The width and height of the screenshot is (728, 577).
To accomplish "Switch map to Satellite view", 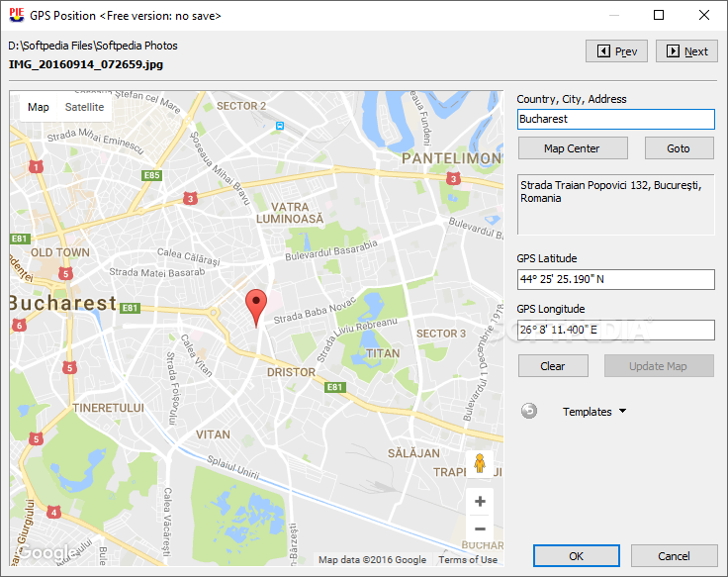I will (x=84, y=107).
